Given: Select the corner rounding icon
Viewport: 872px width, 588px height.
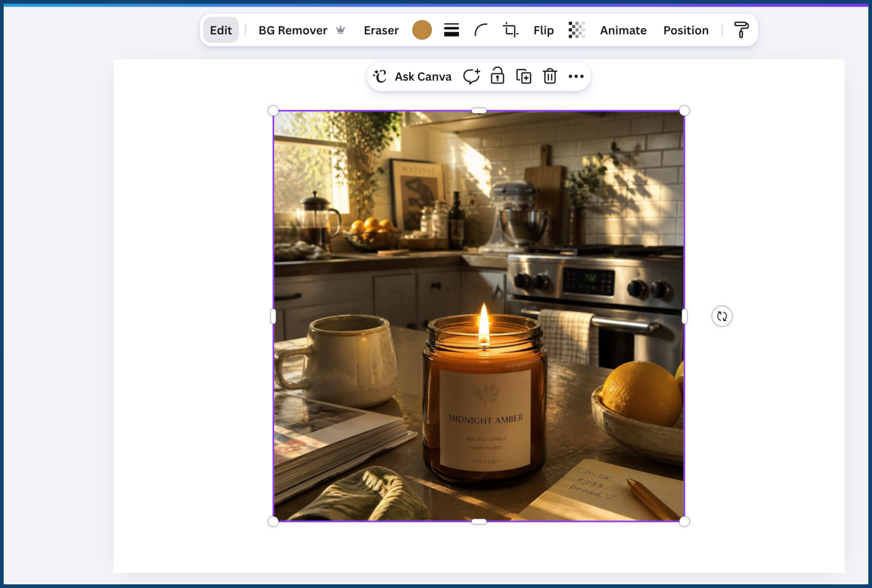Looking at the screenshot, I should (x=481, y=30).
